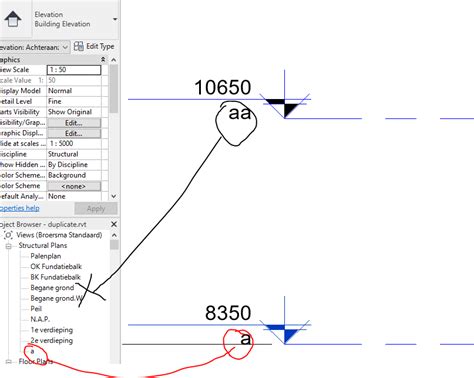This screenshot has width=474, height=378.
Task: Open the structural plan named a
Action: (x=32, y=351)
